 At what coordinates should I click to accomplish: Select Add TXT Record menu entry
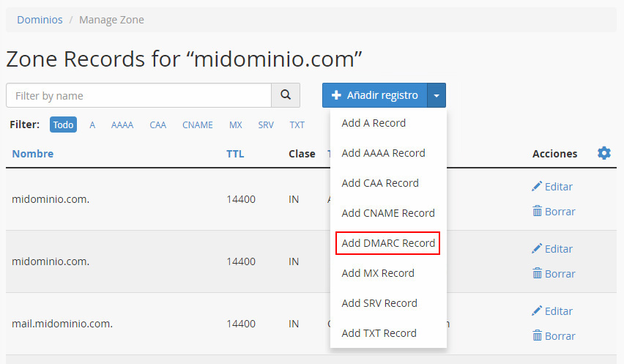click(x=379, y=333)
